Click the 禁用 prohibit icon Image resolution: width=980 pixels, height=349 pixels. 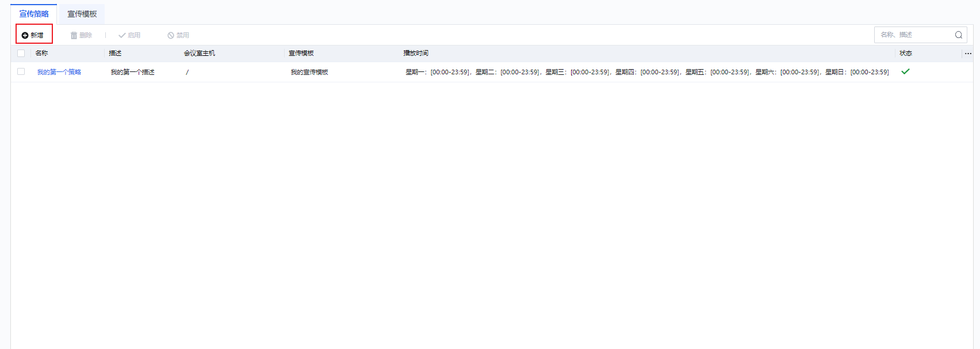pos(171,35)
